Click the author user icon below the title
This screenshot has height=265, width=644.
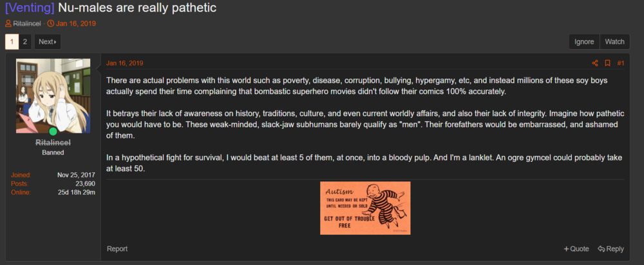pyautogui.click(x=8, y=24)
